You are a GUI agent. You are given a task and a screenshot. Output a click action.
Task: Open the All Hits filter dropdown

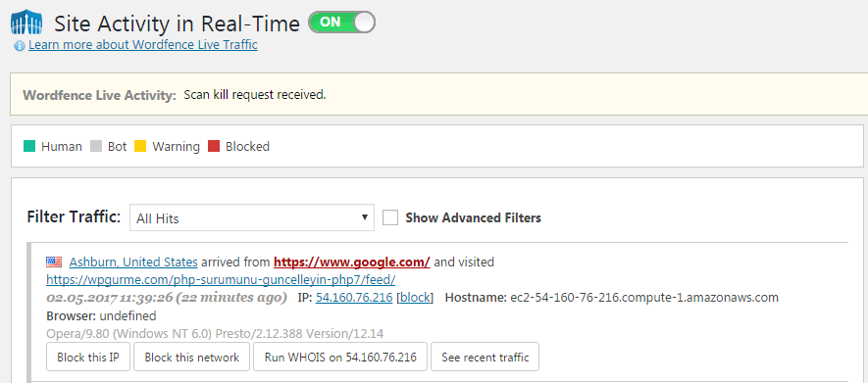point(252,217)
